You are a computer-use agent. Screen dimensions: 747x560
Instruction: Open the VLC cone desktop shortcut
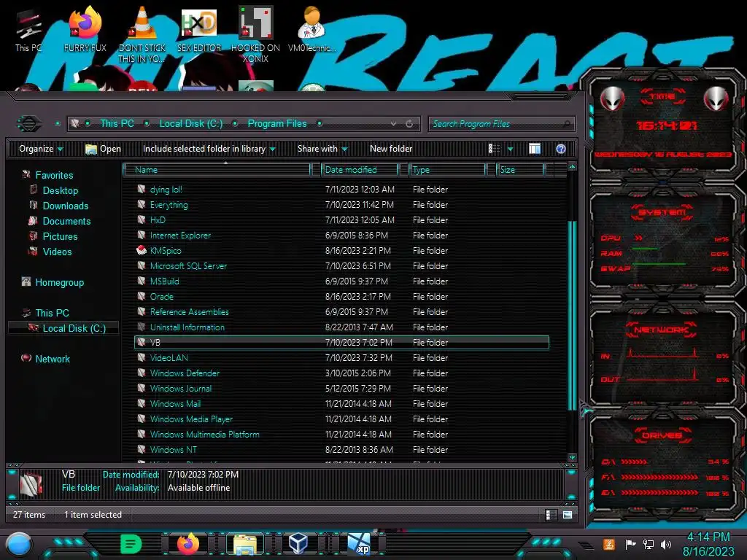click(x=142, y=34)
